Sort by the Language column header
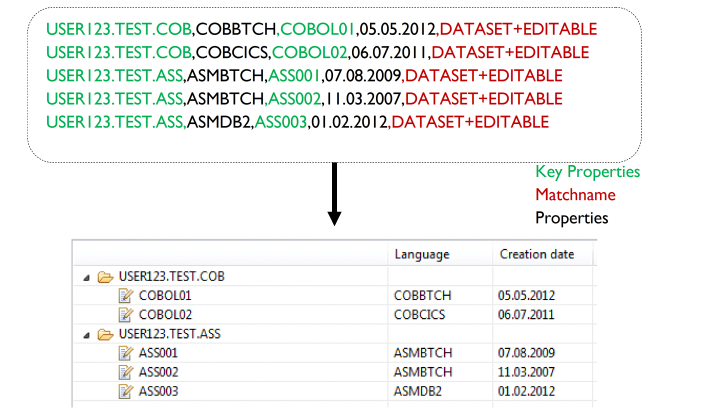The image size is (705, 411). (422, 254)
